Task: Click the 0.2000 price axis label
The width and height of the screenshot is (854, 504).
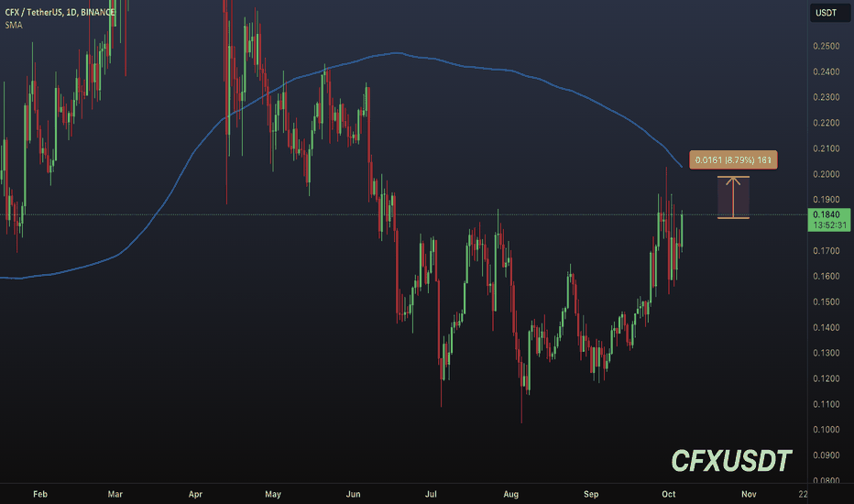Action: point(827,174)
